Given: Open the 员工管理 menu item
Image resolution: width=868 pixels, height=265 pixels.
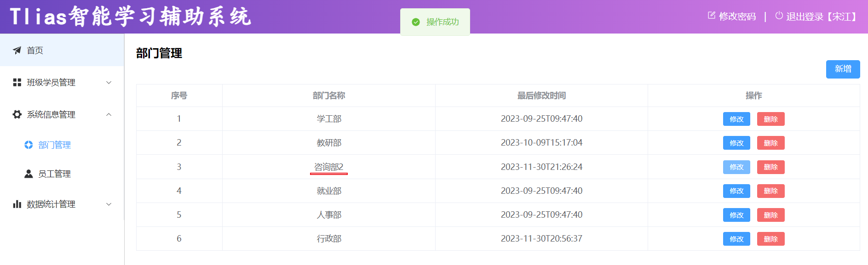Looking at the screenshot, I should click(x=54, y=174).
